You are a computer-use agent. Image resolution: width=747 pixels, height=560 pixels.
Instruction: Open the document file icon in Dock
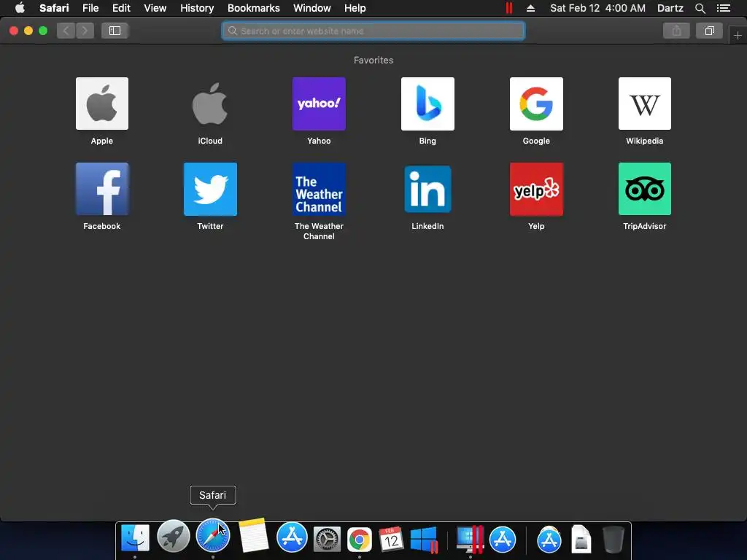581,539
